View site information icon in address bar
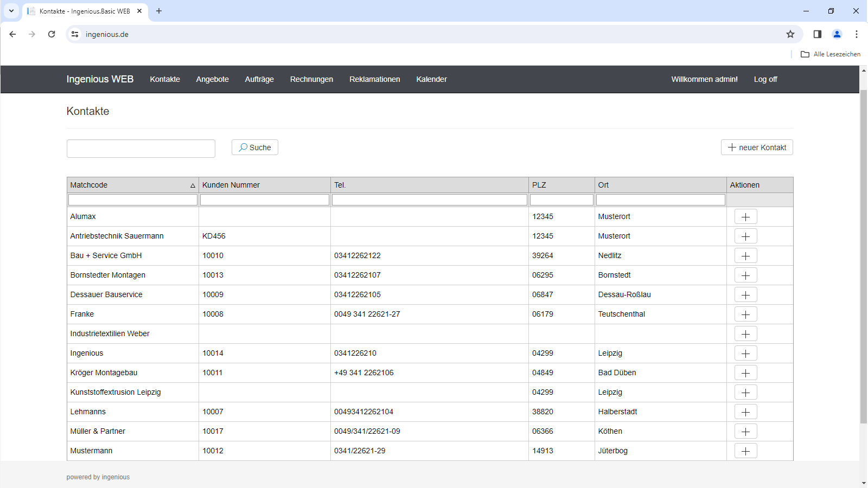Screen dimensions: 868x488 coord(75,34)
